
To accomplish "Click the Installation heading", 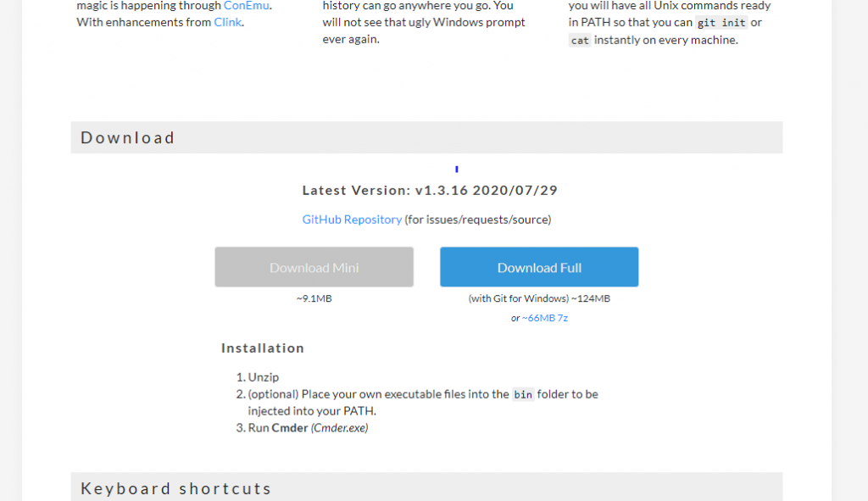I will point(263,348).
